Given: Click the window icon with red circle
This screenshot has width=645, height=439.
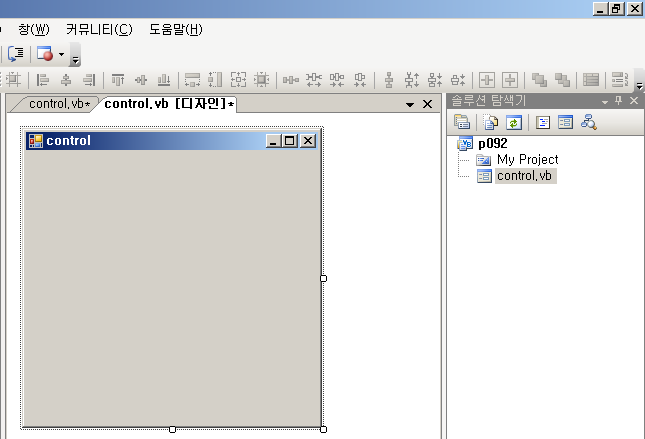Looking at the screenshot, I should (x=45, y=54).
